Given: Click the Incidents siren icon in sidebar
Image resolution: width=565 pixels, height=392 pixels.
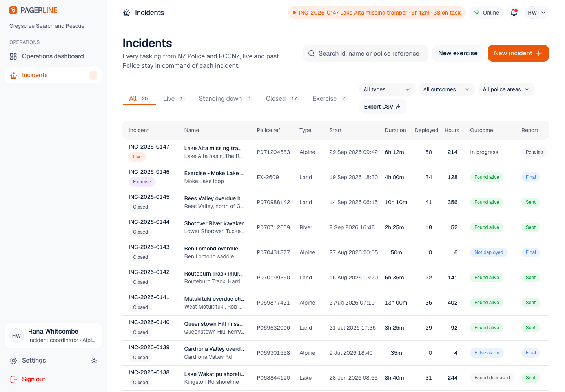Looking at the screenshot, I should tap(13, 75).
